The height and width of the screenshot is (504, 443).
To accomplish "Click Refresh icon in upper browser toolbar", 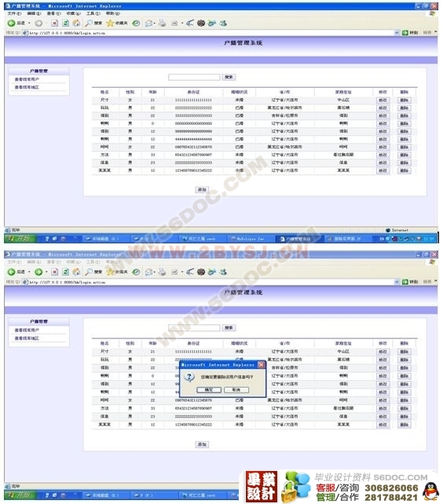I will pyautogui.click(x=66, y=23).
